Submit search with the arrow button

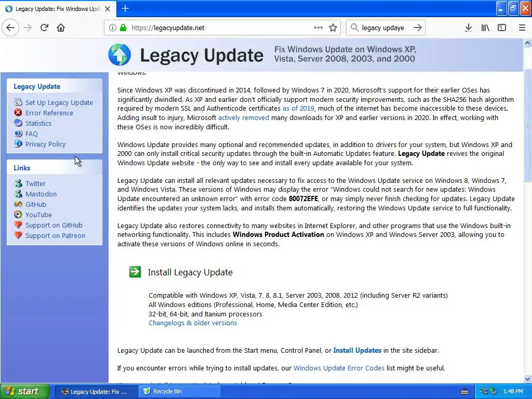click(418, 28)
